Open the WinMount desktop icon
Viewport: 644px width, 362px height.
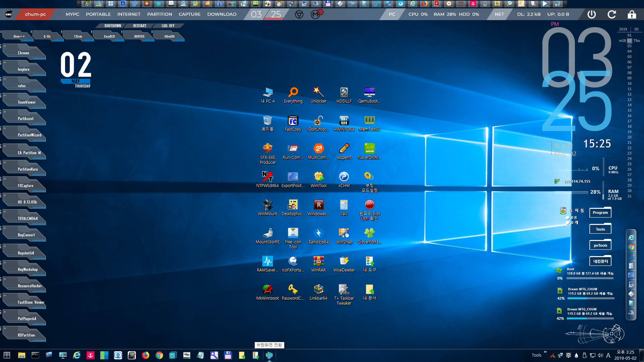click(x=268, y=208)
